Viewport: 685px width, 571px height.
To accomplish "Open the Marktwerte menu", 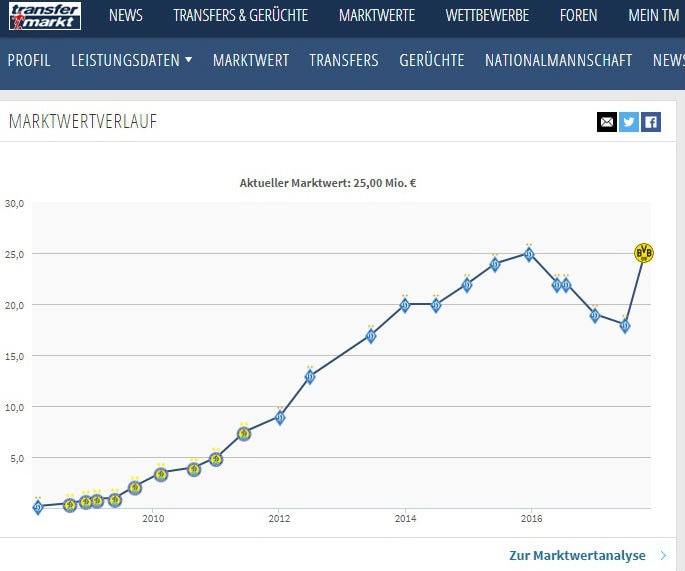I will click(377, 15).
